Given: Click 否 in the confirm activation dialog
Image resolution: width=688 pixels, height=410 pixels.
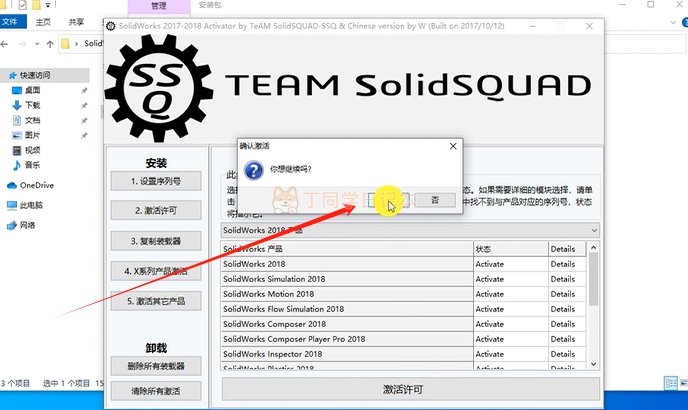Looking at the screenshot, I should tap(435, 200).
